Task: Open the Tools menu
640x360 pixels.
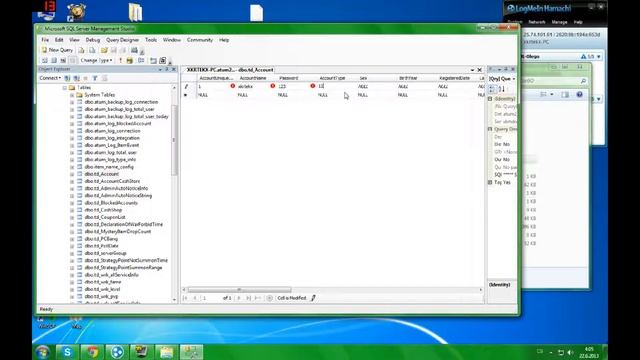Action: point(151,40)
